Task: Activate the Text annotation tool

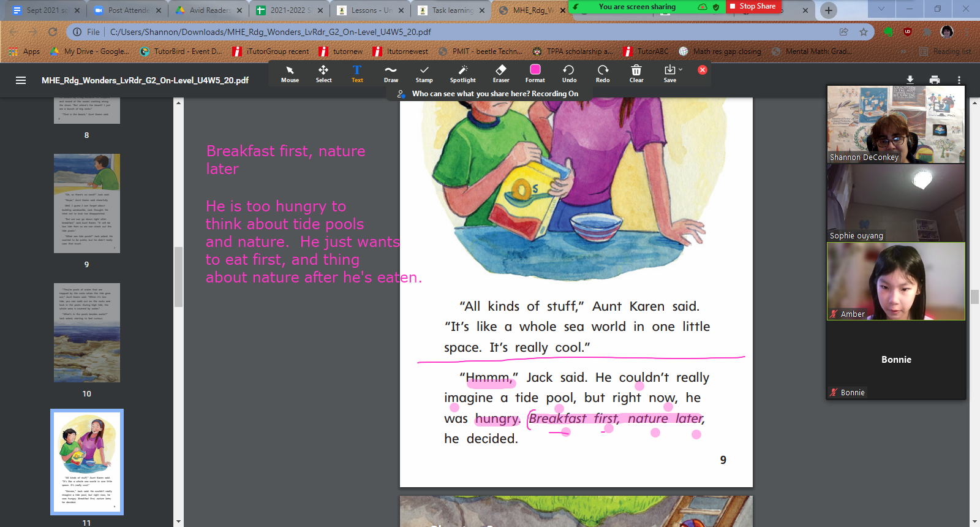Action: tap(357, 74)
